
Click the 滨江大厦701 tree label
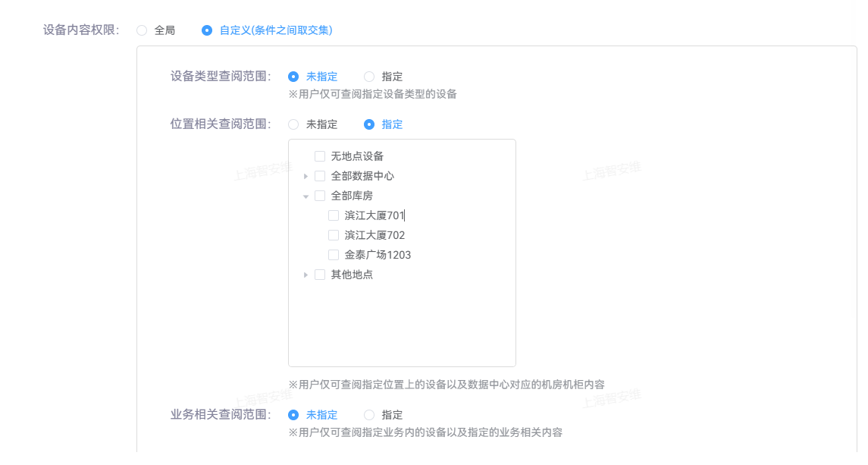tap(374, 215)
